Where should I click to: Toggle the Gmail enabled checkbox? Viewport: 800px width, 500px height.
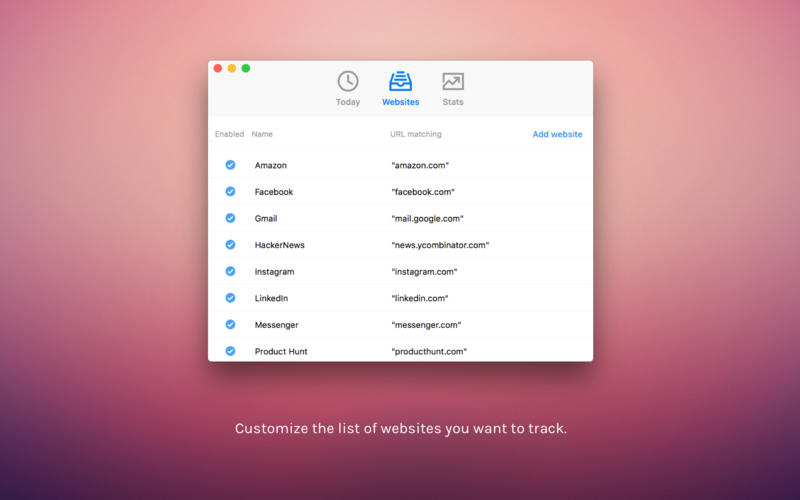click(x=231, y=218)
